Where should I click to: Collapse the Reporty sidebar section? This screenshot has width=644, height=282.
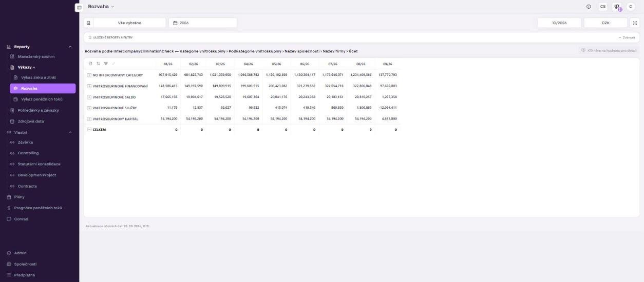(70, 47)
